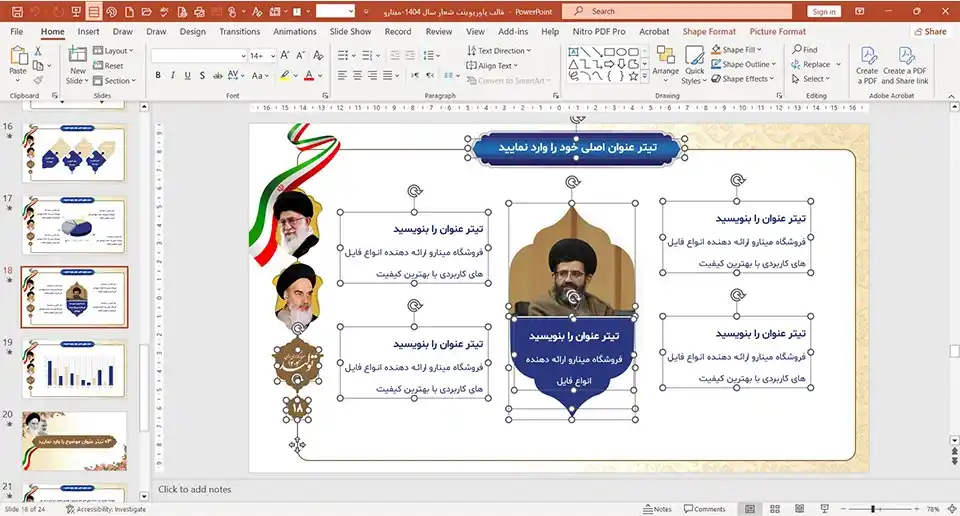Viewport: 960px width, 516px height.
Task: Click the Arrange button
Action: pos(666,65)
